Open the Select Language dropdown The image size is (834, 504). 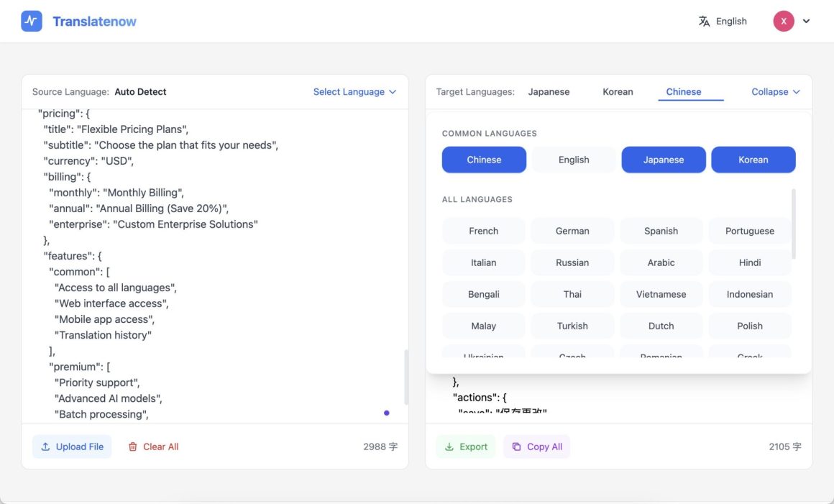click(x=354, y=91)
